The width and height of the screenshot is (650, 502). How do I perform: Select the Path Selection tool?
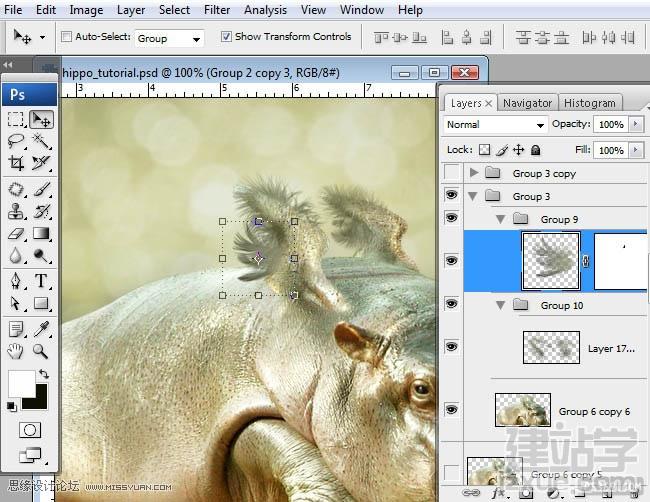pos(16,303)
